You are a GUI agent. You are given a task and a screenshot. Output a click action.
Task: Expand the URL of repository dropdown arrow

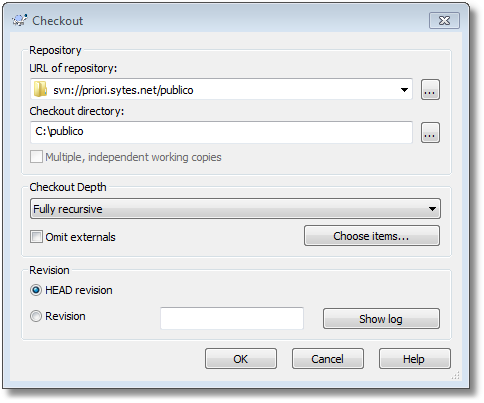coord(404,90)
